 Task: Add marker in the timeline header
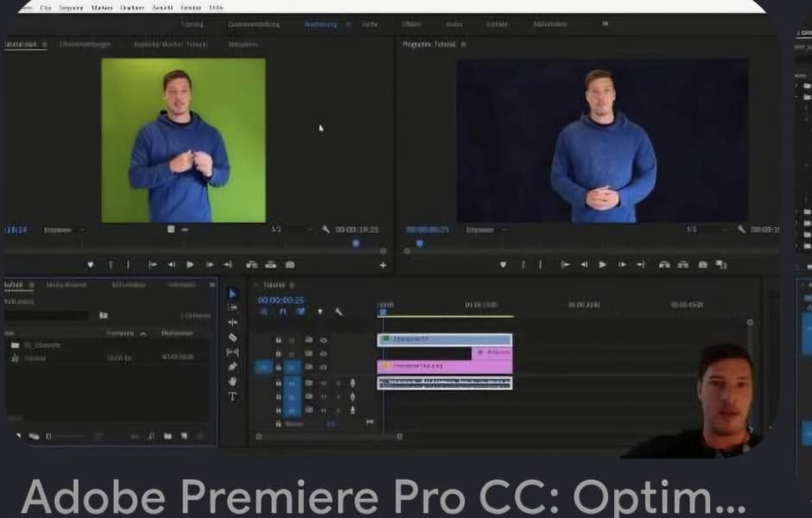(x=320, y=312)
